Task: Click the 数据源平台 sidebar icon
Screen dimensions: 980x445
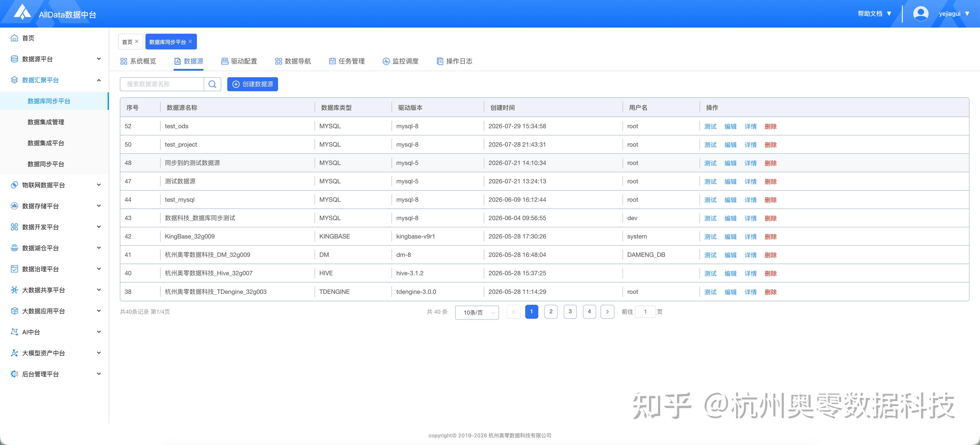Action: [14, 59]
